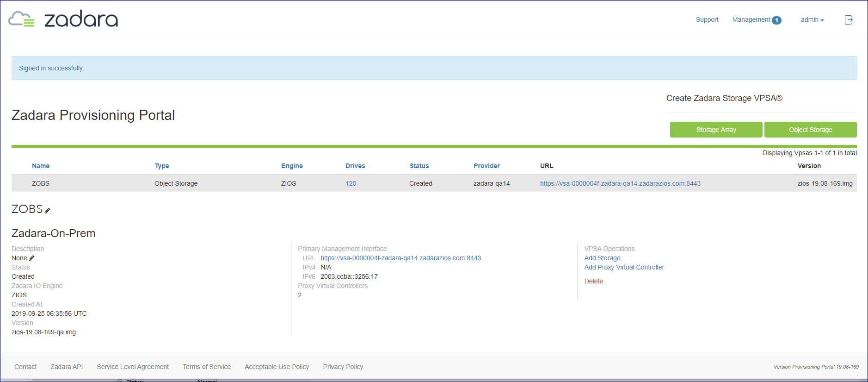Screen dimensions: 868x382
Task: Sort table by Provider column
Action: pos(486,166)
